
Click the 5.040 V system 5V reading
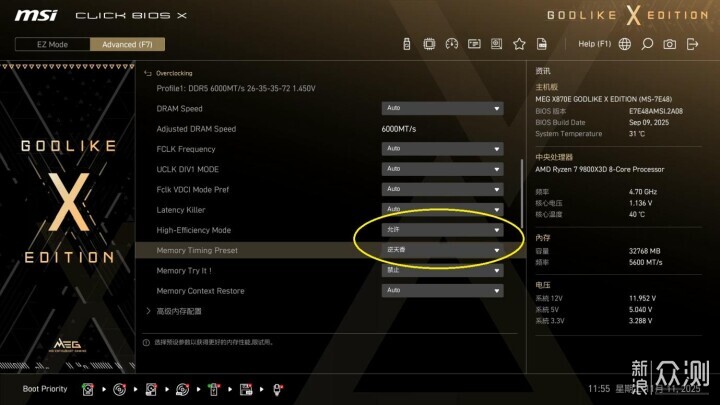point(641,310)
